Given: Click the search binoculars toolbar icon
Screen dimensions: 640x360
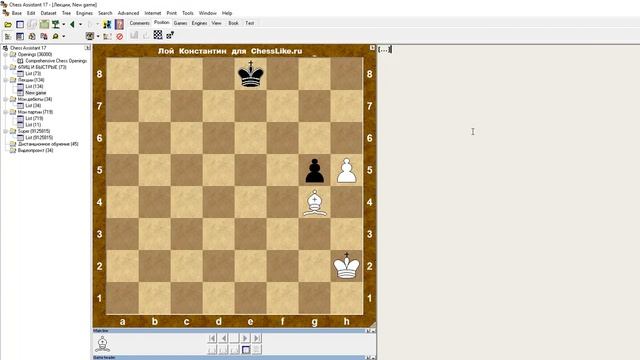Looking at the screenshot, I should [x=56, y=36].
